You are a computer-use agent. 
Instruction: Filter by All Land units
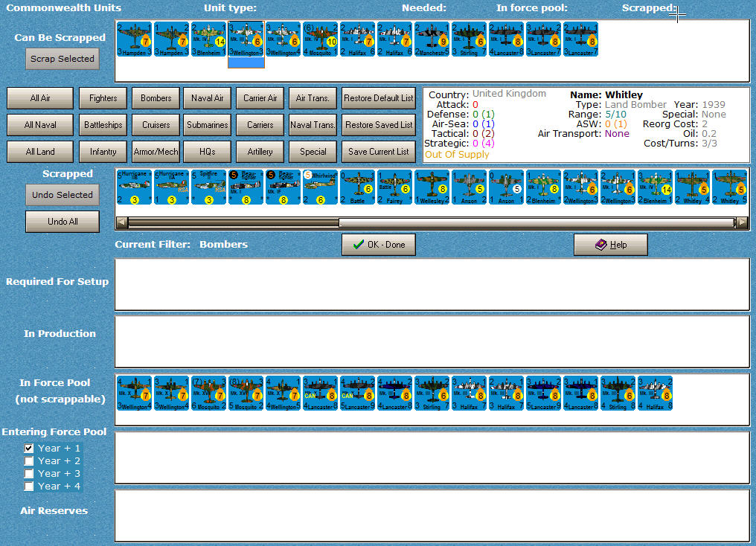tap(40, 152)
